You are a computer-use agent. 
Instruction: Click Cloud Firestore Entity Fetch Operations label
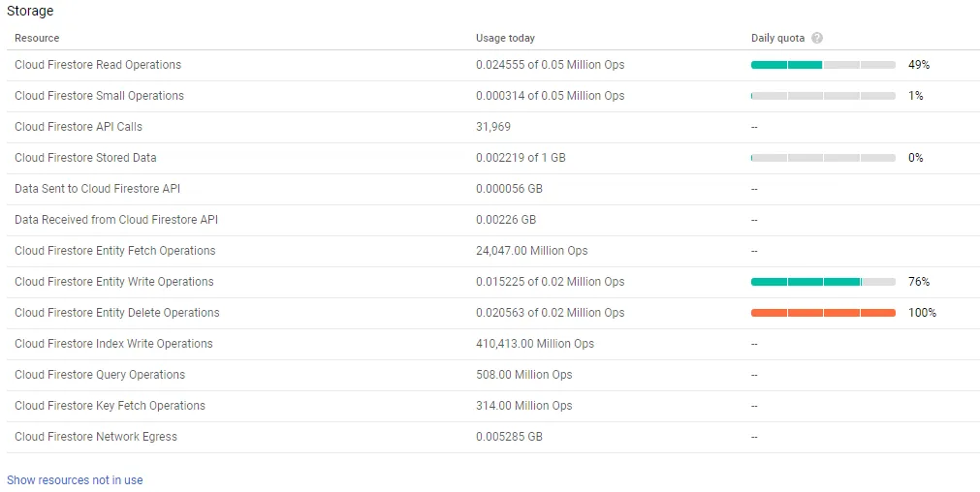(x=115, y=251)
